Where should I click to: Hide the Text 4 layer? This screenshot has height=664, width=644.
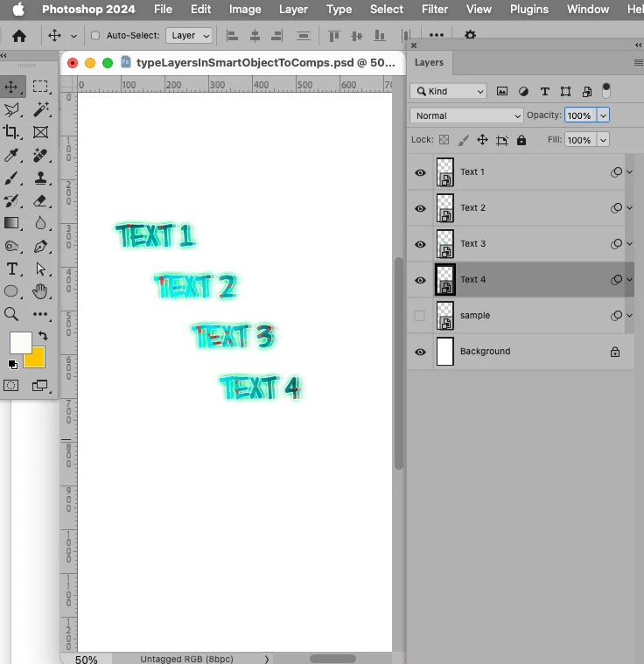click(x=420, y=280)
